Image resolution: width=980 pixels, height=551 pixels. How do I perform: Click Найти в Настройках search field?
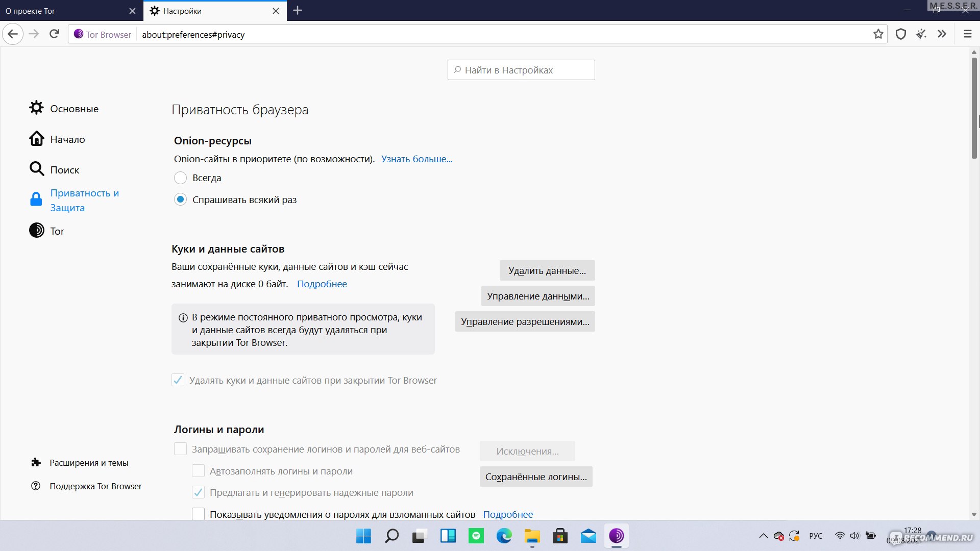click(521, 70)
